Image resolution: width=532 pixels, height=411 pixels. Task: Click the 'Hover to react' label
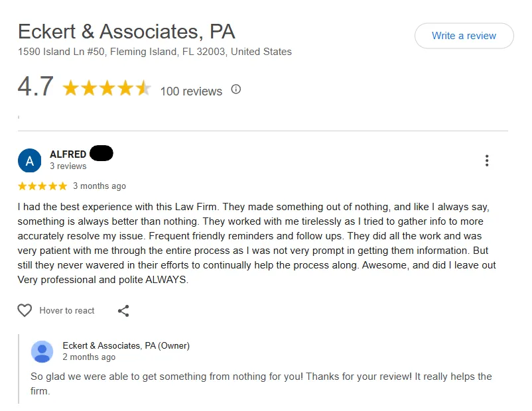coord(67,310)
